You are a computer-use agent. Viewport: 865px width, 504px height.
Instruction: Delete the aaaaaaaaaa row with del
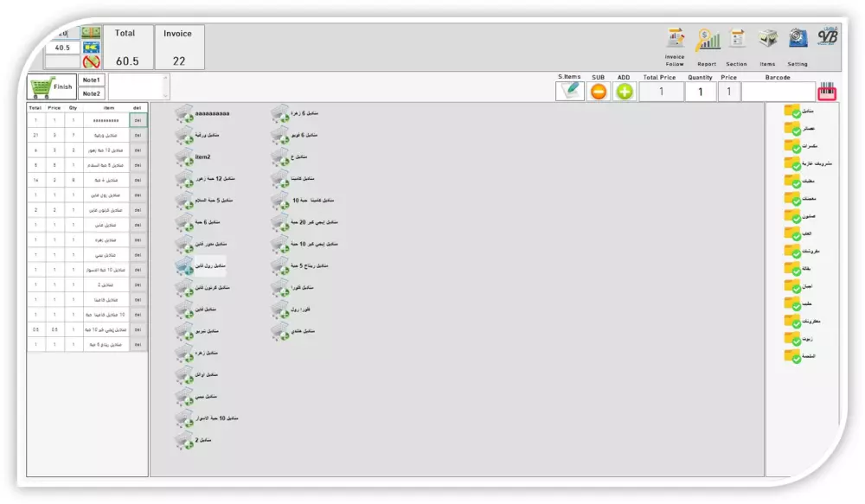(138, 120)
